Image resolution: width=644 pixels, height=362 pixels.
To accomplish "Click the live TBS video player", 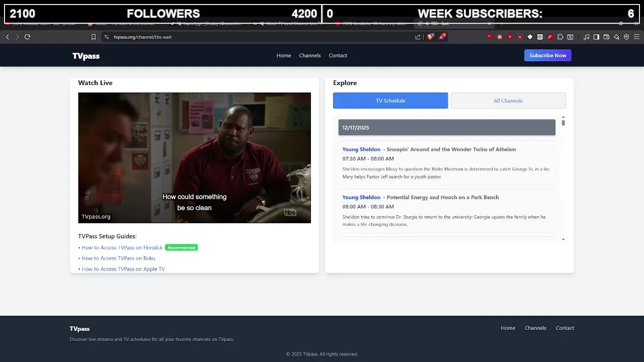I will pyautogui.click(x=194, y=157).
